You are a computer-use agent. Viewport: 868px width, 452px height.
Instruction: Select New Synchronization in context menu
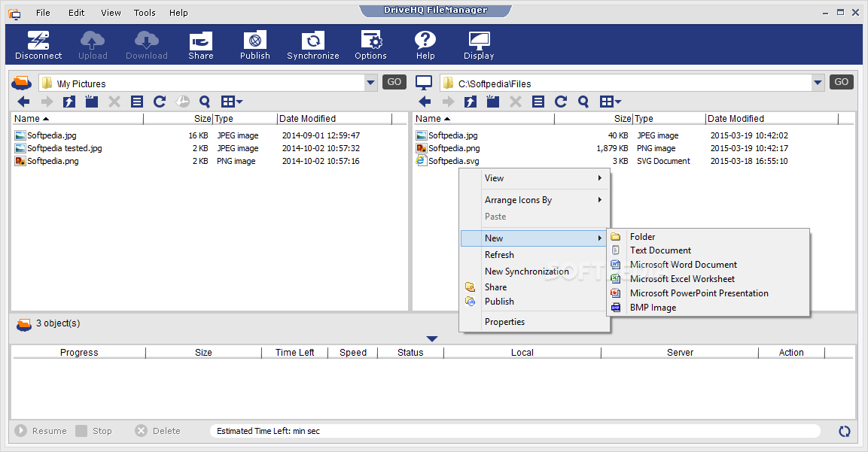535,271
